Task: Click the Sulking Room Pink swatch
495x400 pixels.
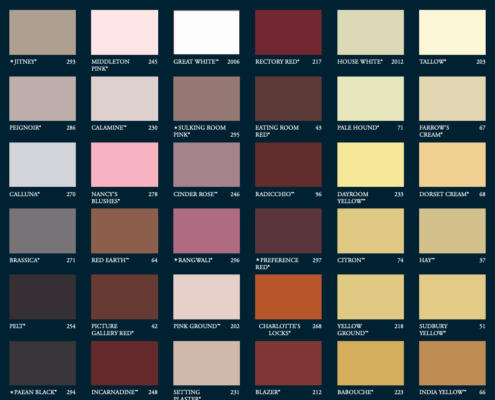Action: point(206,99)
